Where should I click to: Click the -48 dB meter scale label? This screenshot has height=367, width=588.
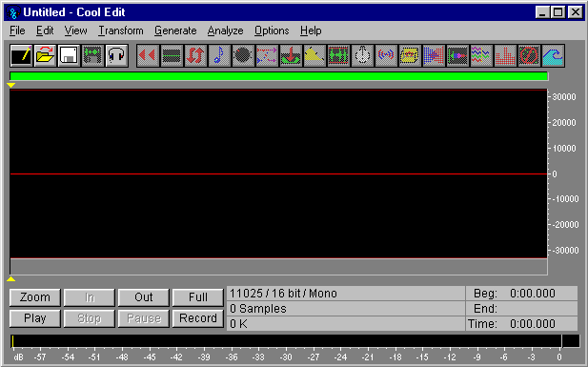pos(122,357)
